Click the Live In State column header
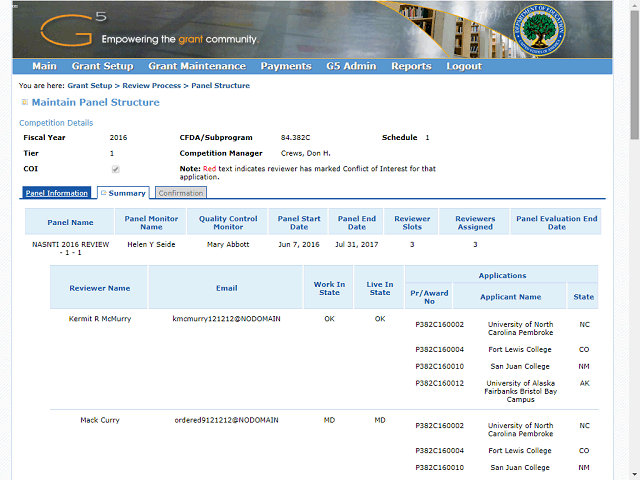The width and height of the screenshot is (640, 480). [380, 288]
